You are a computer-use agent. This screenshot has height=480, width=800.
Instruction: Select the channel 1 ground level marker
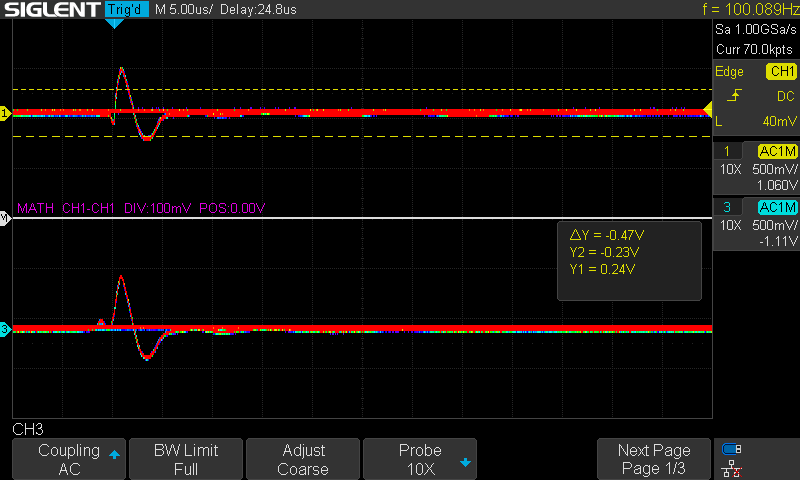click(5, 113)
